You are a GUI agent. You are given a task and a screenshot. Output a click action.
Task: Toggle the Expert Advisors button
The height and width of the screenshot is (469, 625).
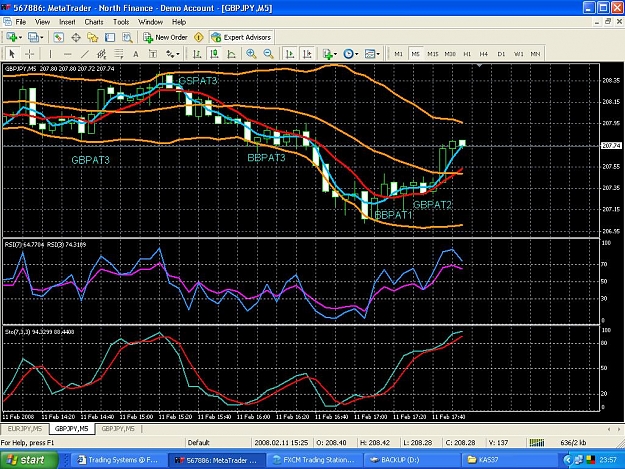coord(242,37)
